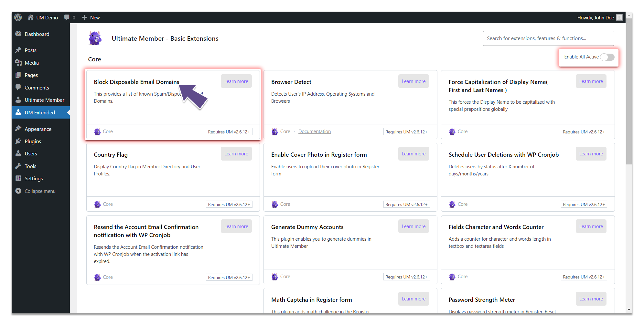
Task: Click the page vertical scrollbar thumb
Action: click(x=629, y=91)
